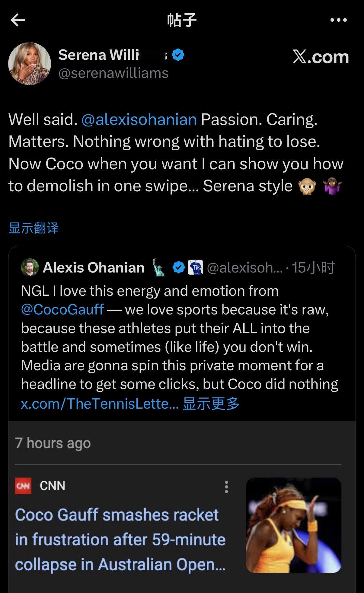This screenshot has height=593, width=364.
Task: Tap the @serenawilliams handle
Action: tap(113, 73)
